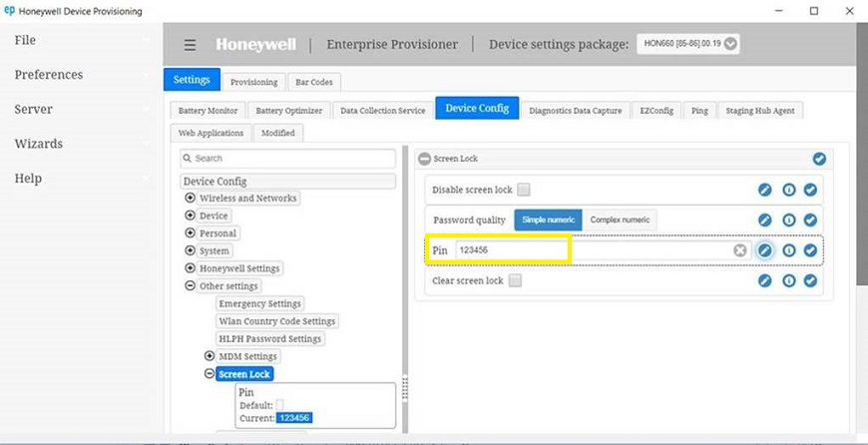Select Emergency Settings in the tree
This screenshot has height=445, width=868.
click(259, 303)
